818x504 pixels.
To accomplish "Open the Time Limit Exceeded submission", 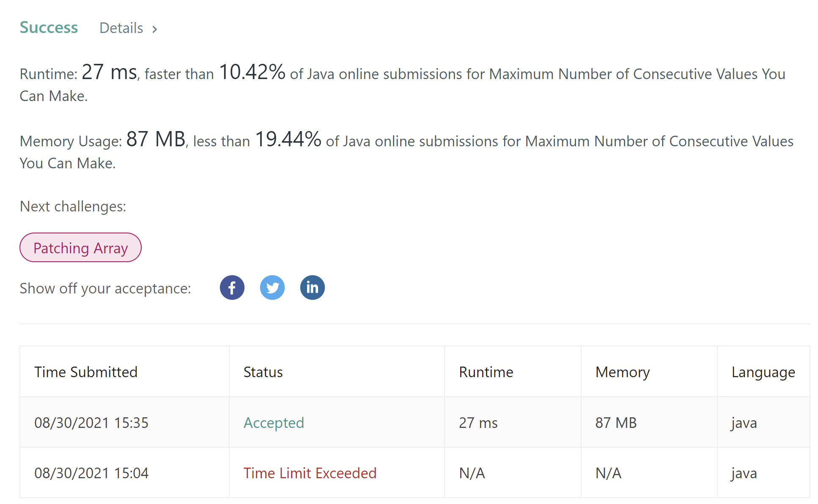I will [310, 473].
